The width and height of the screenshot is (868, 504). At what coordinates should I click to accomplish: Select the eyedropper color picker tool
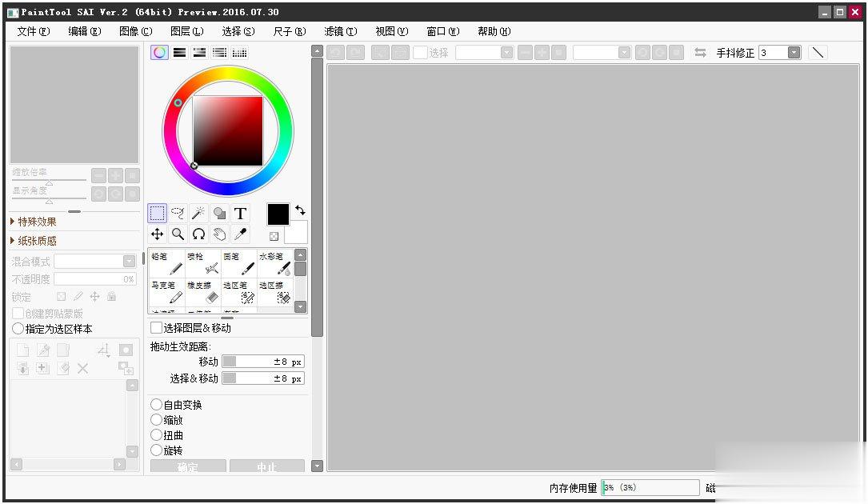click(x=240, y=234)
